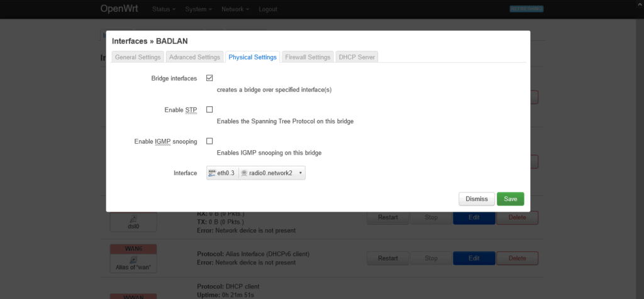Switch to the General Settings tab
This screenshot has width=644, height=299.
(x=138, y=57)
